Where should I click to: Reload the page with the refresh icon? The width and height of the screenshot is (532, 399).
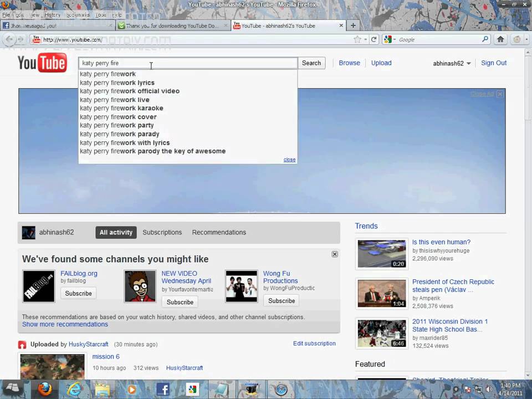(374, 39)
